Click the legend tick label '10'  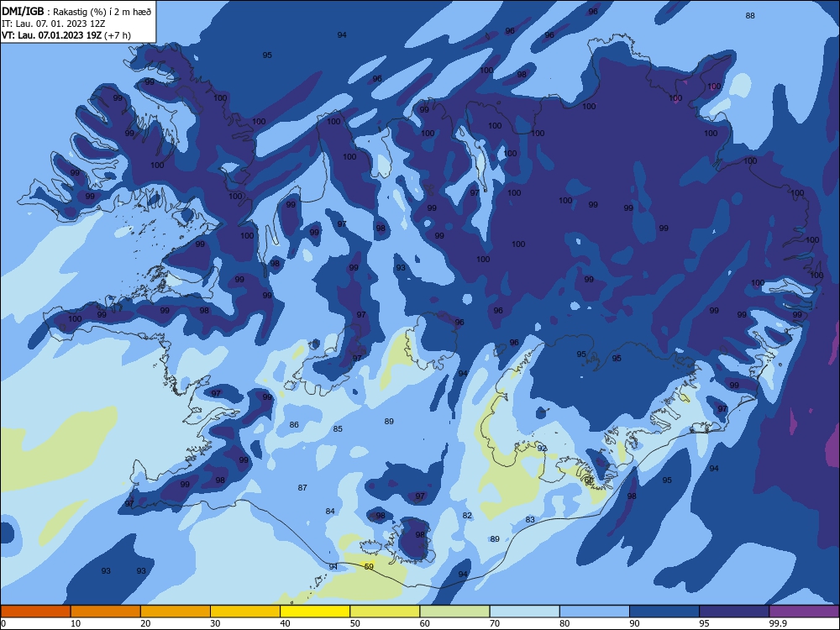76,623
